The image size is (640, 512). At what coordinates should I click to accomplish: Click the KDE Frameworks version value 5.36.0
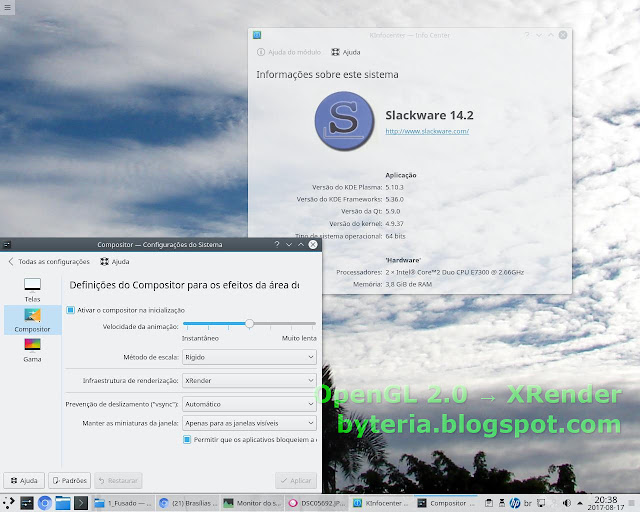tap(394, 199)
